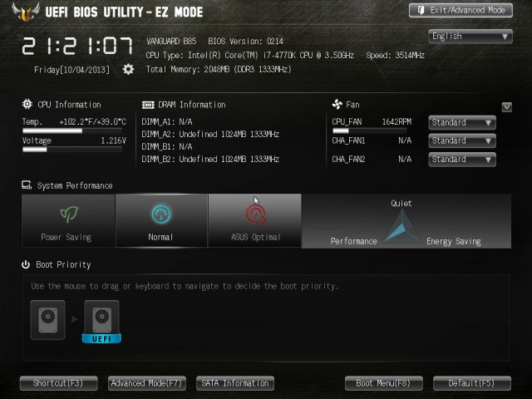
Task: Click the Energy Saving label
Action: tap(454, 242)
